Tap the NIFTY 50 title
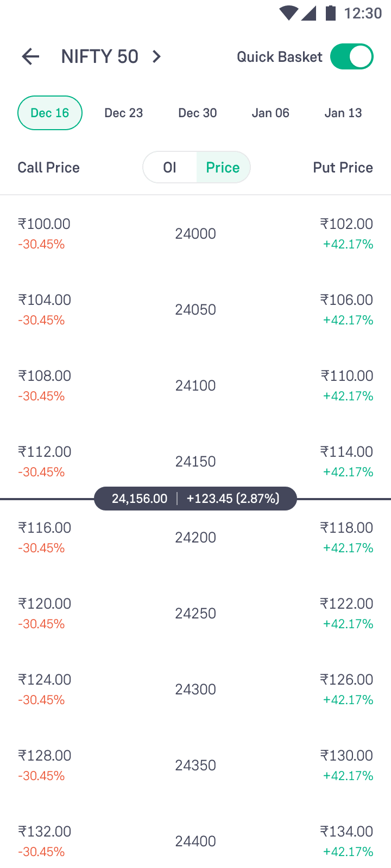The width and height of the screenshot is (391, 868). tap(100, 56)
